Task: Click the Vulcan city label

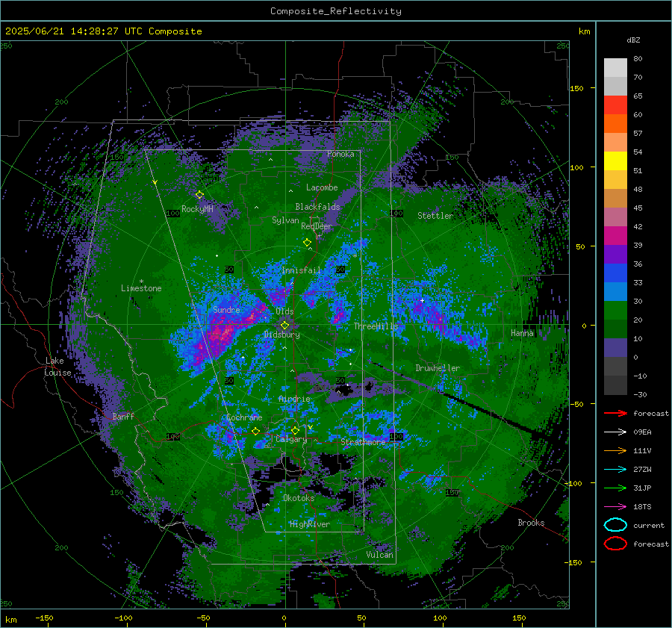Action: tap(380, 555)
